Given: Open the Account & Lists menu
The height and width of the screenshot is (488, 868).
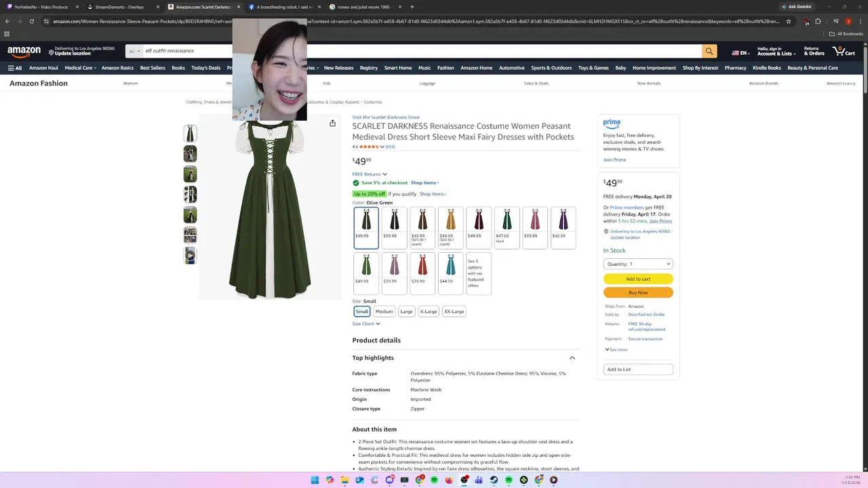Looking at the screenshot, I should pos(775,51).
